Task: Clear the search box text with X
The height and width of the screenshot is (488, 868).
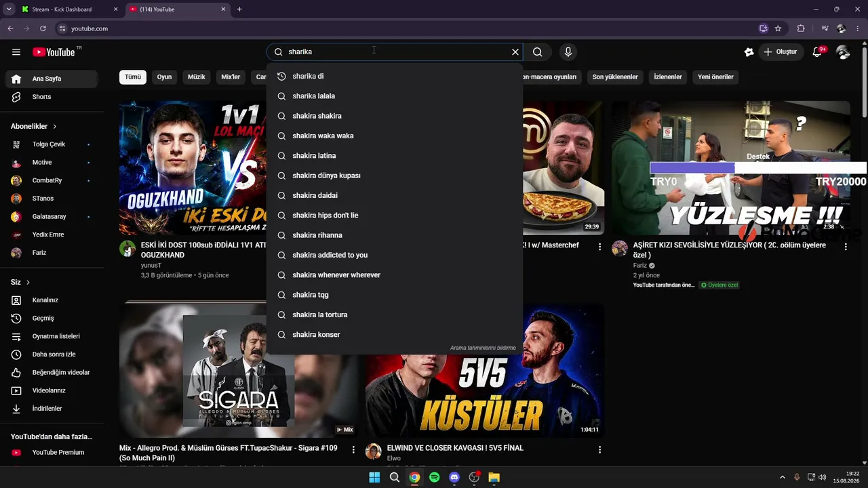Action: tap(515, 52)
